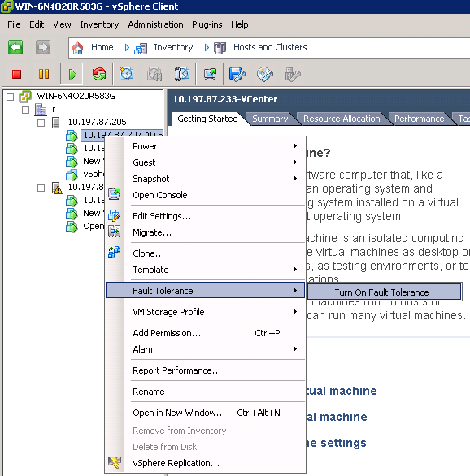Image resolution: width=470 pixels, height=476 pixels.
Task: Open the Help menu
Action: point(239,24)
